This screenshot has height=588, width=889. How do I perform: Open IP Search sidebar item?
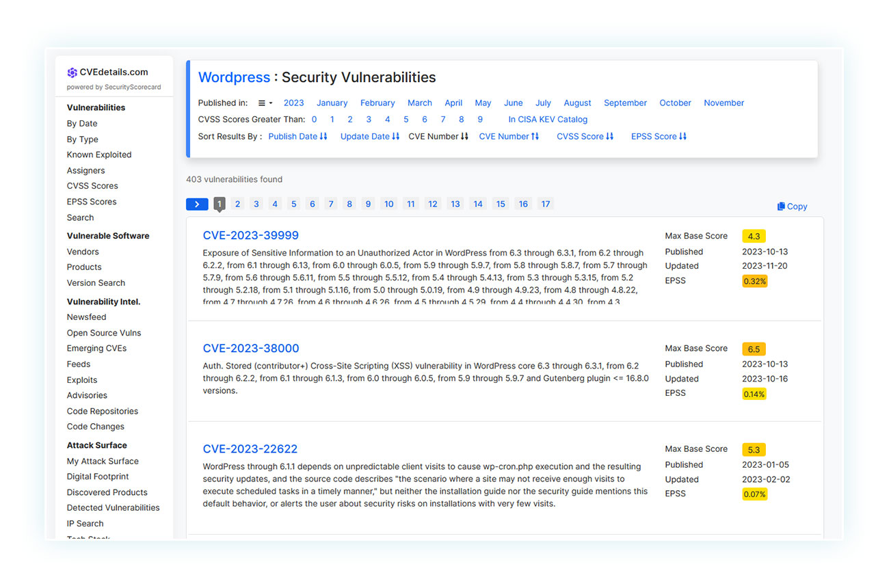pyautogui.click(x=85, y=524)
